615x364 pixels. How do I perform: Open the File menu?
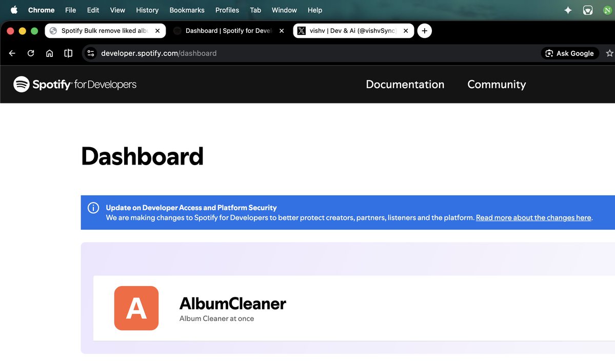(x=71, y=10)
